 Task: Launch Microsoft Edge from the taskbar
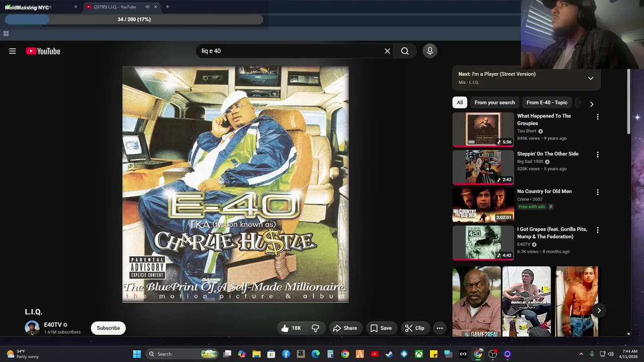(315, 354)
